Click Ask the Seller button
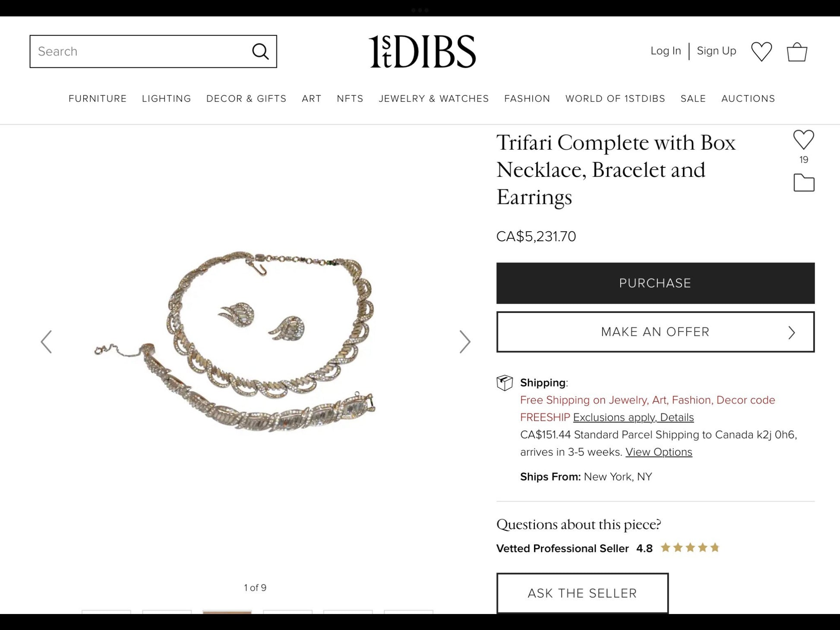The width and height of the screenshot is (840, 630). click(x=582, y=593)
